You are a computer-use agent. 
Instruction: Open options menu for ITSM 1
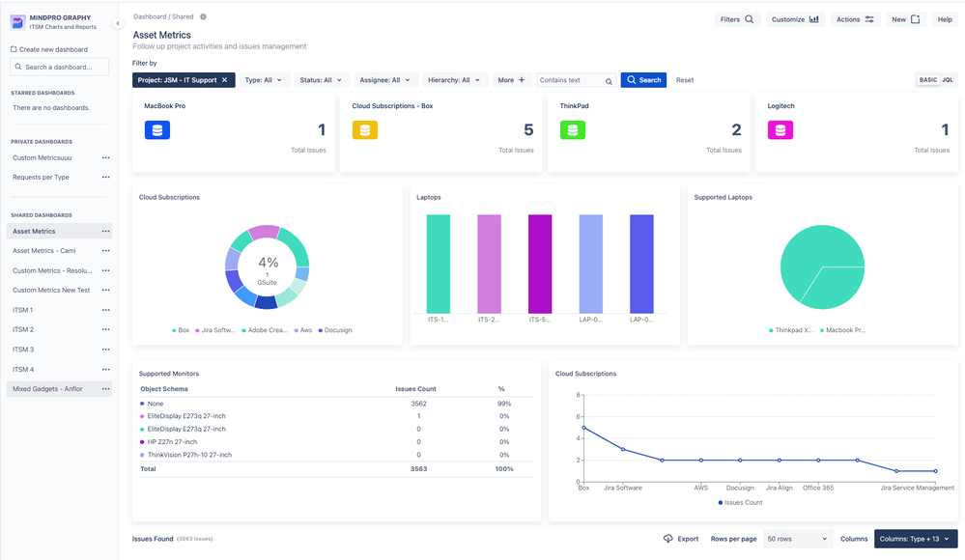click(106, 310)
